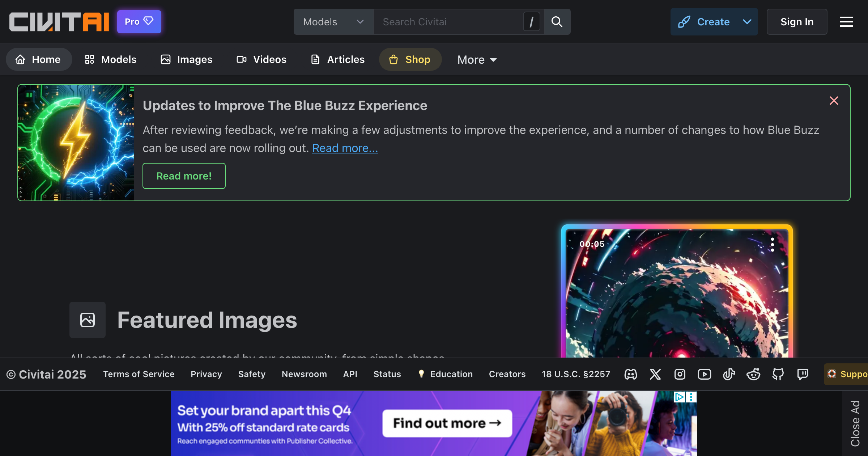Open Terms of Service link
868x456 pixels.
point(139,374)
